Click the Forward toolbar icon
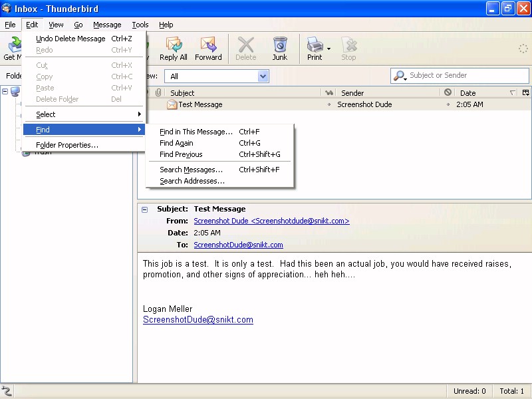 point(208,49)
